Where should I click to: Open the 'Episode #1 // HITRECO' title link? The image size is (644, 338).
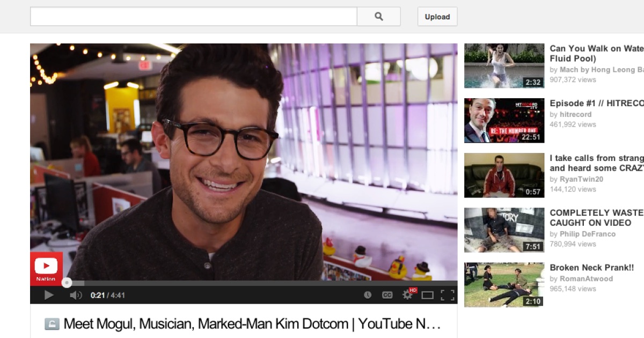coord(597,103)
